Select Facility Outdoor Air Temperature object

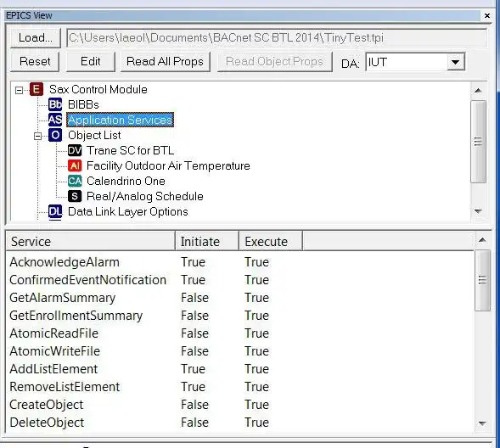click(168, 165)
